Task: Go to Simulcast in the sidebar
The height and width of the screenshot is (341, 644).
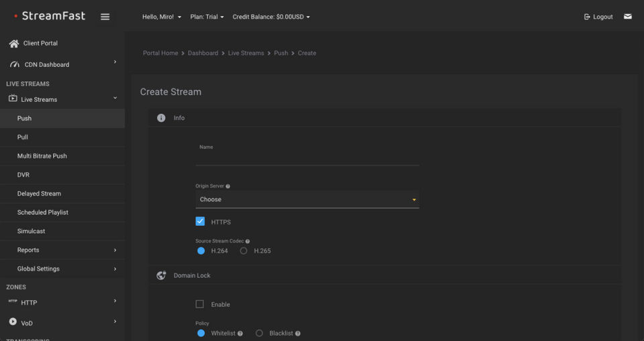Action: click(32, 231)
